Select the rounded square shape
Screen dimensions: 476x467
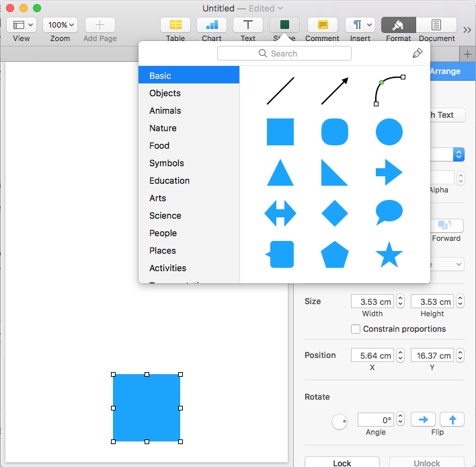coord(335,132)
